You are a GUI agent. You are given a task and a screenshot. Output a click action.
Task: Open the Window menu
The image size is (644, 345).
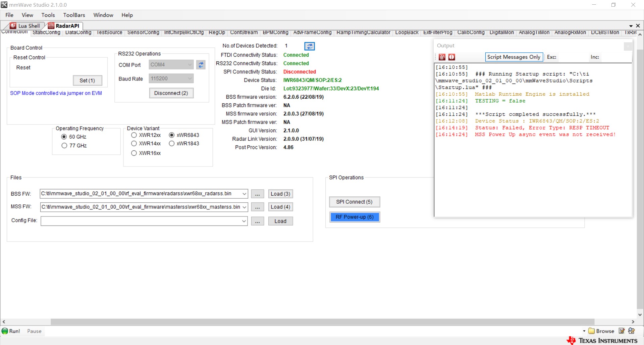(x=103, y=15)
